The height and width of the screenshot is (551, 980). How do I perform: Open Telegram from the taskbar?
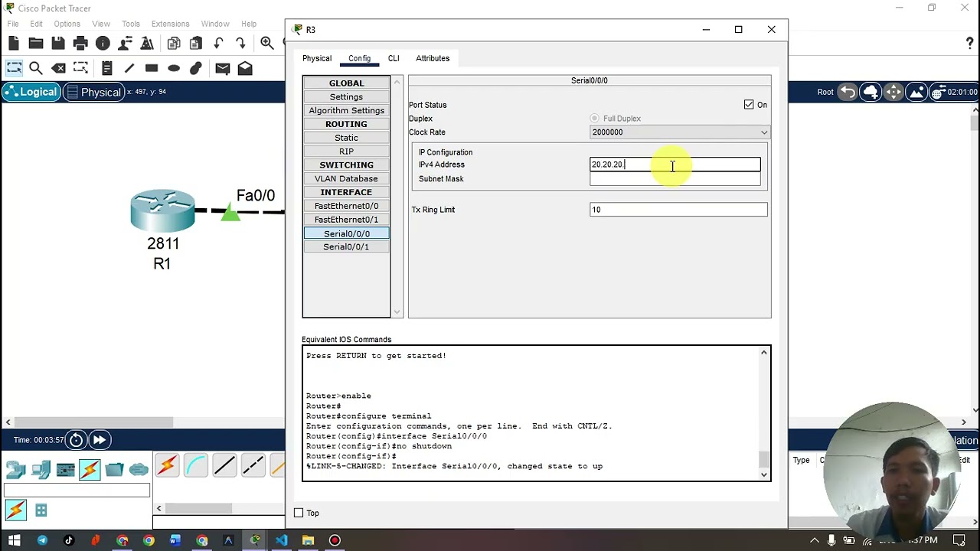[x=42, y=540]
